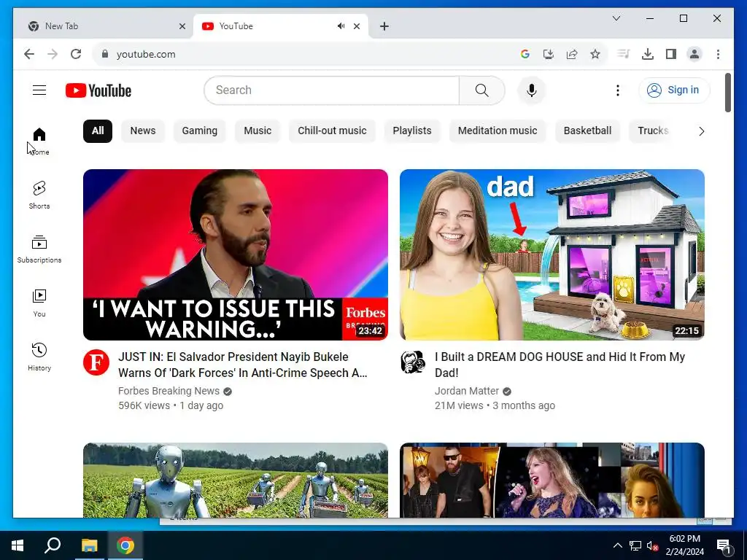The height and width of the screenshot is (560, 747).
Task: Open Chrome three-dot customize menu
Action: [718, 54]
